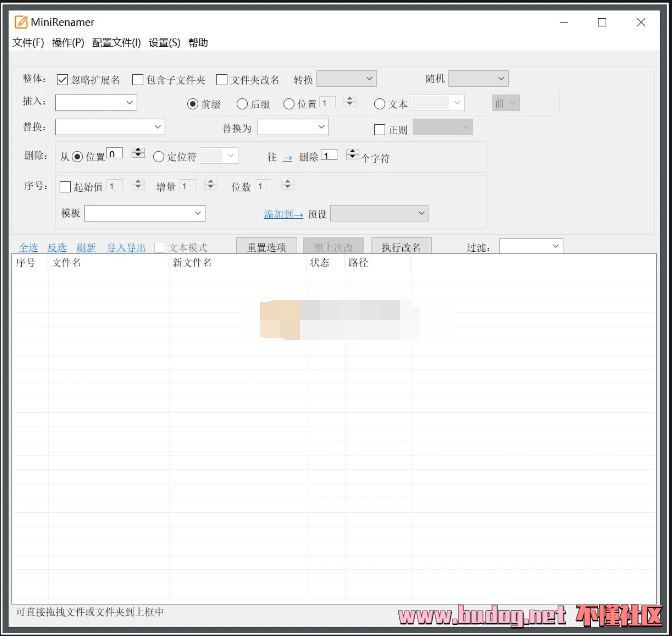
Task: Open the 转换 dropdown
Action: [346, 79]
